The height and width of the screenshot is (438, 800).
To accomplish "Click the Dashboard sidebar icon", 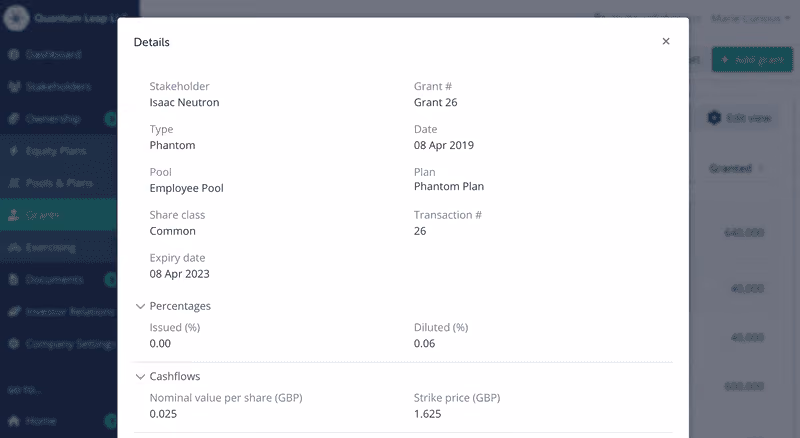I will tap(14, 54).
